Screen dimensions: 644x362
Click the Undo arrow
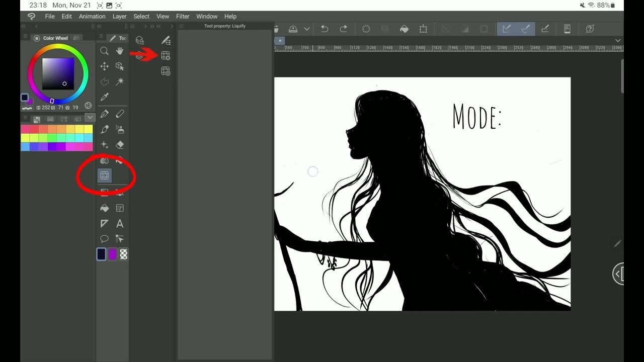325,29
